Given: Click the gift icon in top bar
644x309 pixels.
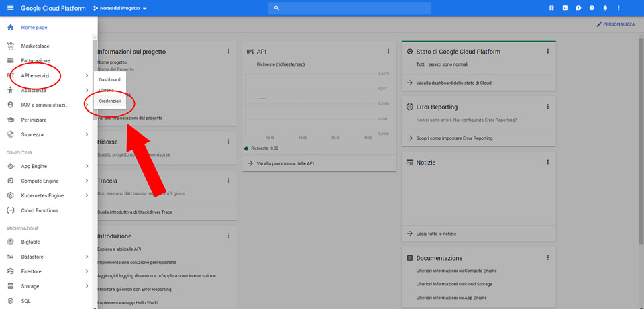Looking at the screenshot, I should tap(551, 8).
